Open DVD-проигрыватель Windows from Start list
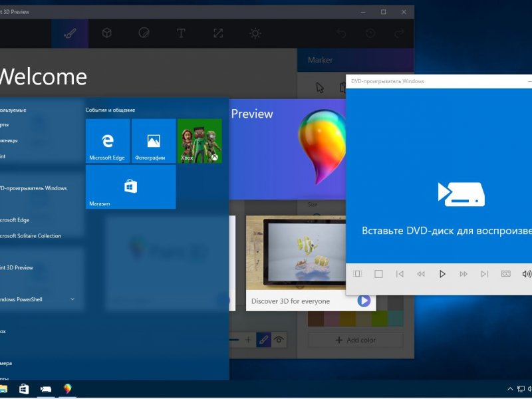The width and height of the screenshot is (532, 399). tap(33, 188)
